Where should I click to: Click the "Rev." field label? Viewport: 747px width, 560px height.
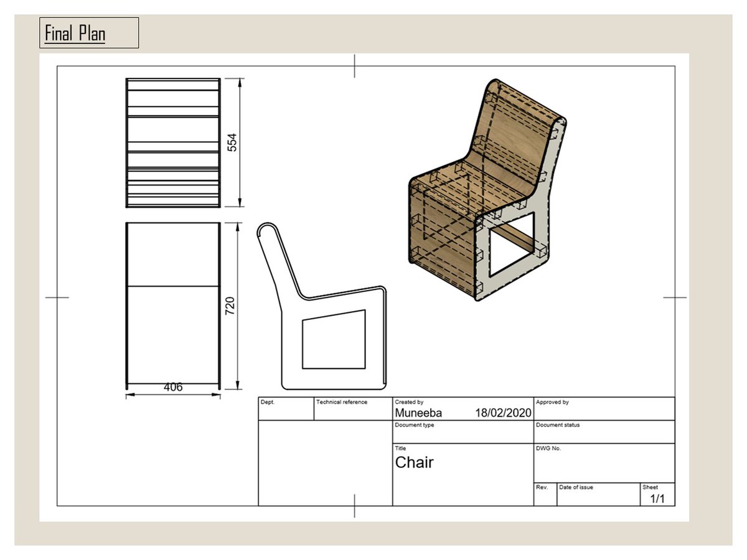coord(542,487)
